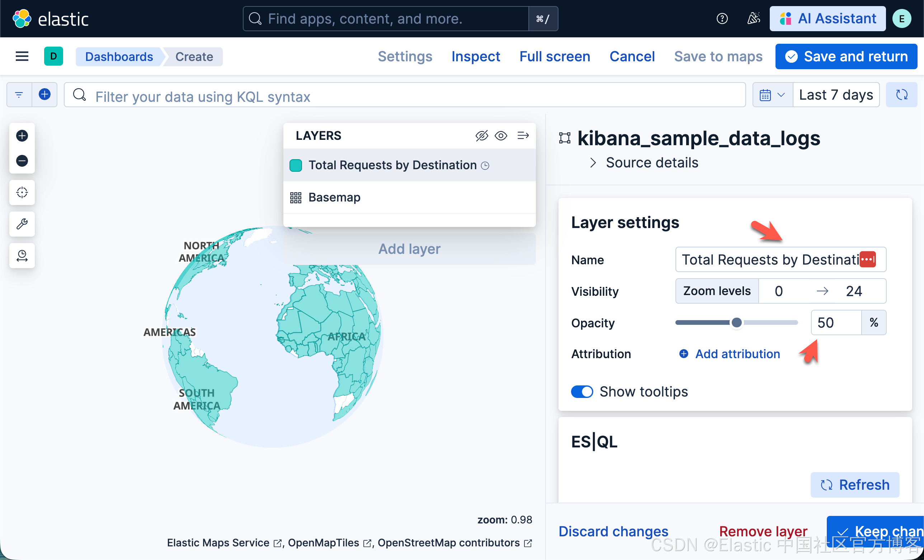Collapse the layers panel with arrow icon
924x560 pixels.
coord(523,136)
